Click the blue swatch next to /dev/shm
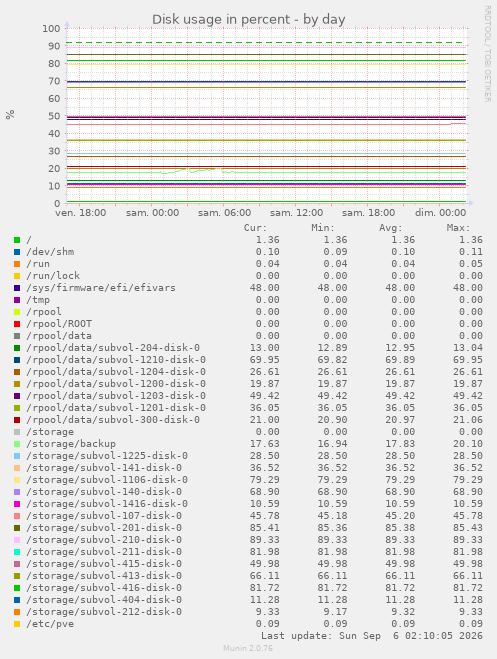 [17, 252]
